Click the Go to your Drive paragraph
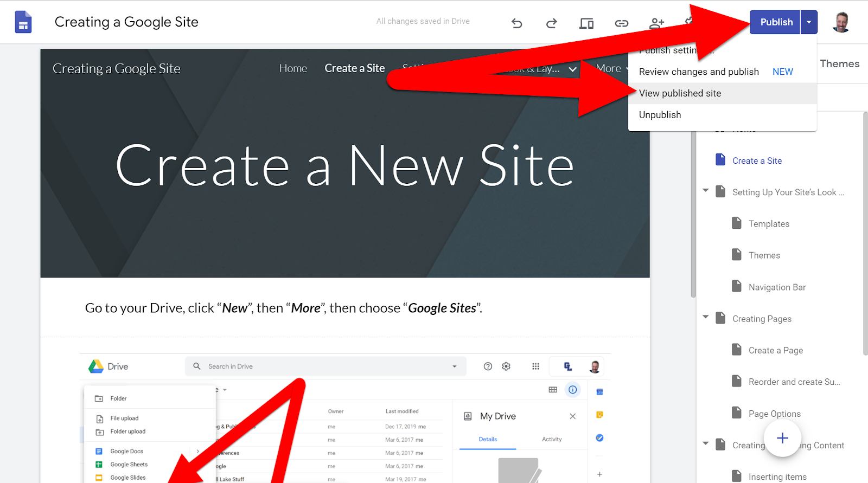868x483 pixels. 284,308
